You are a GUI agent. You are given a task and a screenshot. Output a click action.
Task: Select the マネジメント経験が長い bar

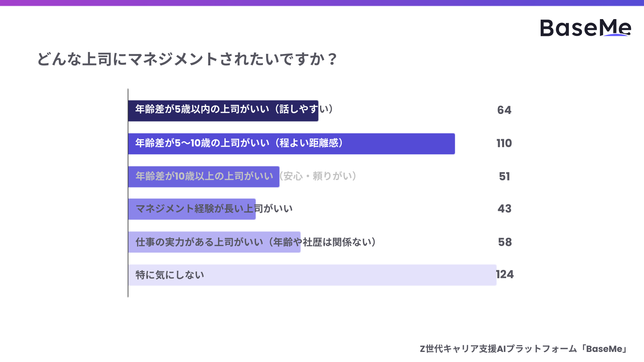(x=192, y=209)
